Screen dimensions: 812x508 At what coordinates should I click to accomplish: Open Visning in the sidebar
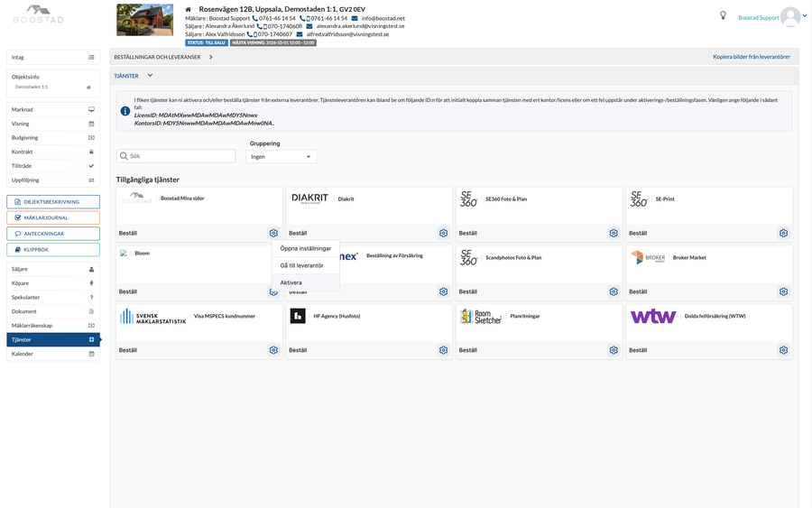[x=53, y=124]
